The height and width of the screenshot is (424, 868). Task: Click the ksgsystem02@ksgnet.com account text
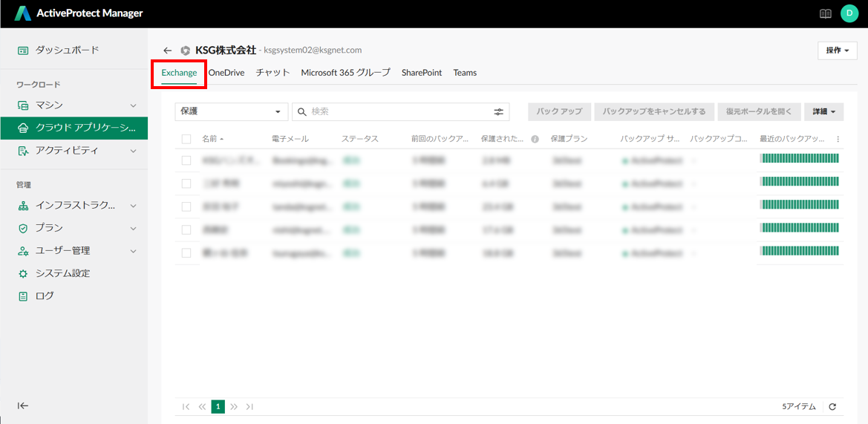coord(313,50)
